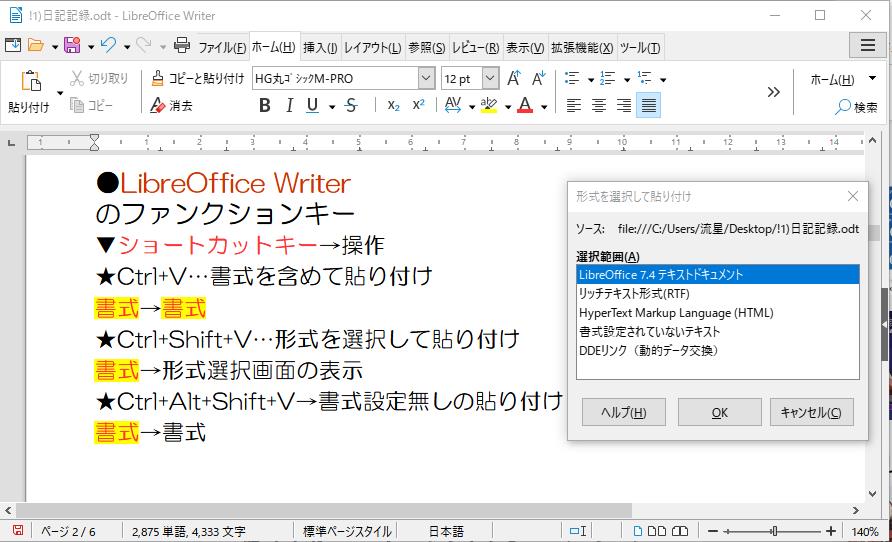Open the ファイル(F) tab
The height and width of the screenshot is (542, 892).
coord(222,47)
